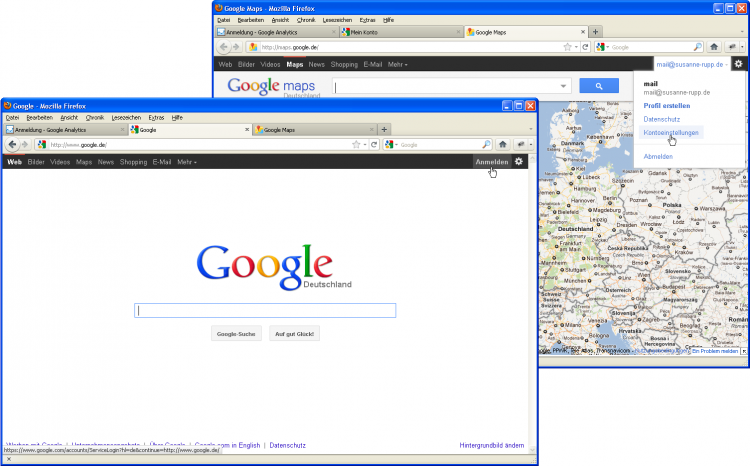Close the Google tab in the front window

(x=245, y=130)
